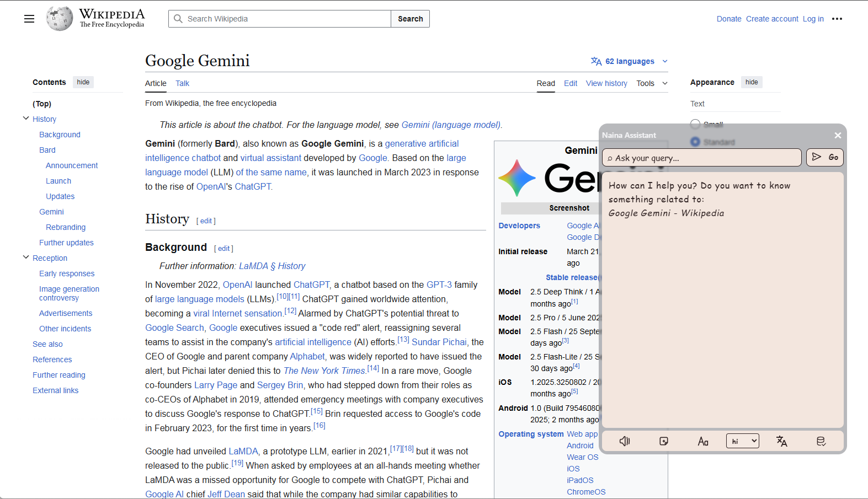Go to Announcement in contents sidebar
Viewport: 868px width, 499px height.
tap(72, 165)
